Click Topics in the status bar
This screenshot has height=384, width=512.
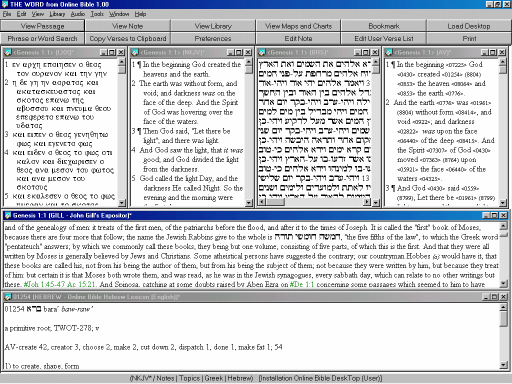pos(190,378)
